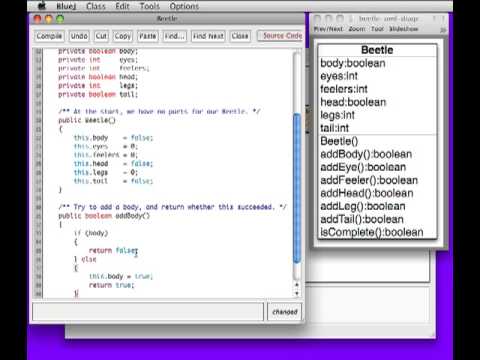Viewport: 480px width, 360px height.
Task: Click the 'this.body = true;' code line
Action: click(x=121, y=276)
